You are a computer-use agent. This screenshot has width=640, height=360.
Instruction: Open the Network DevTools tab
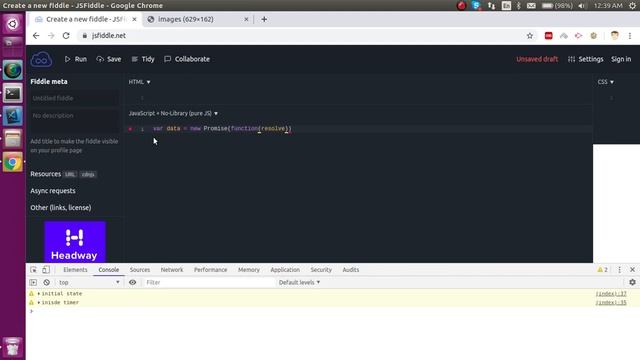click(172, 270)
